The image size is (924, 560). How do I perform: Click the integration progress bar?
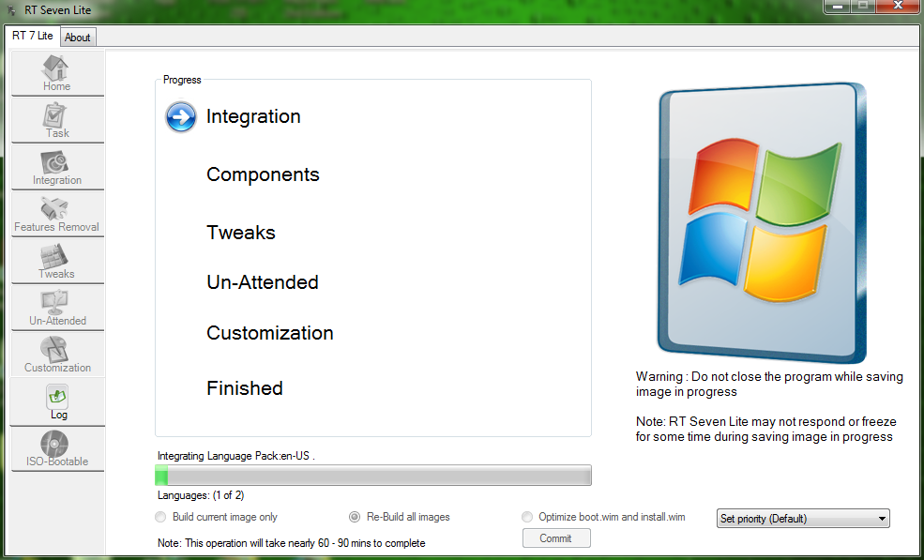[x=373, y=476]
